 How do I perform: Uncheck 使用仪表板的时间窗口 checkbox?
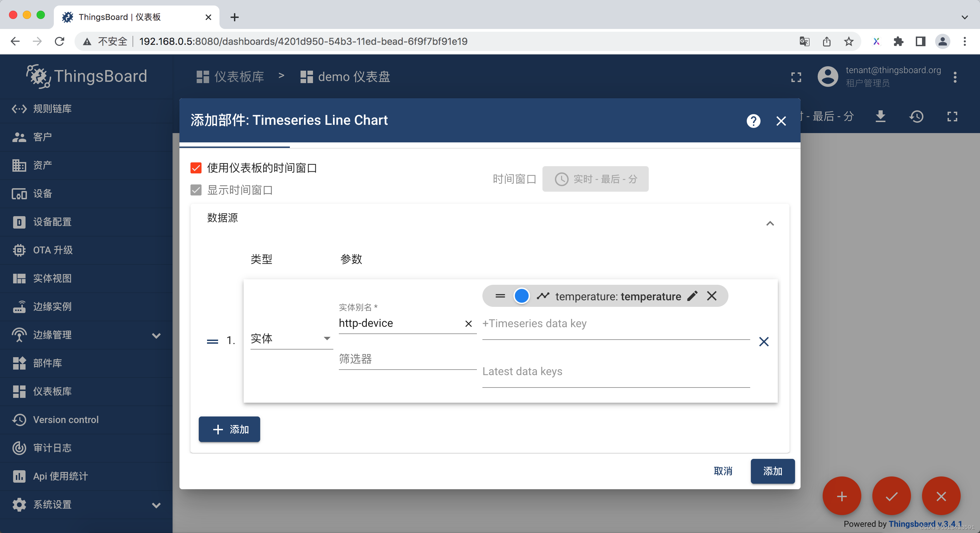pos(196,168)
